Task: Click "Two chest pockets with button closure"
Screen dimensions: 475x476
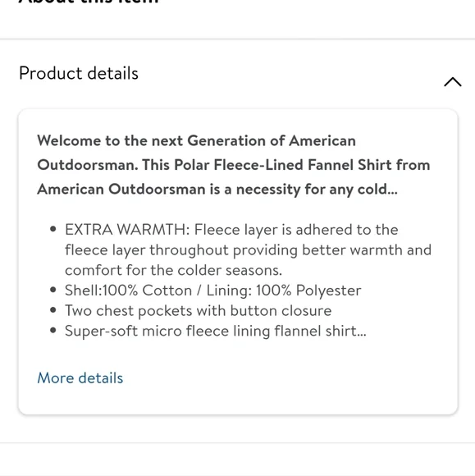Action: click(199, 311)
